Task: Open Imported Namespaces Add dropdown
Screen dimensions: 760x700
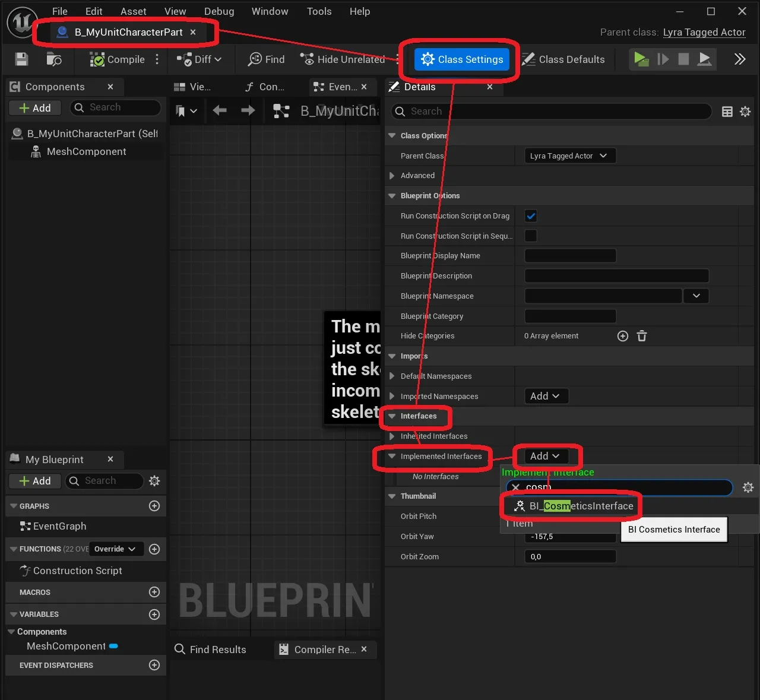Action: tap(546, 396)
